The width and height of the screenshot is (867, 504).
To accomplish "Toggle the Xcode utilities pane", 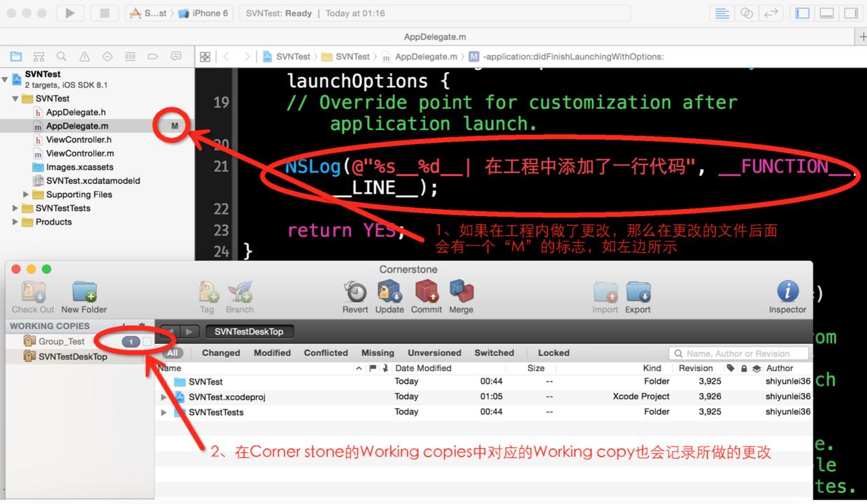I will 850,13.
